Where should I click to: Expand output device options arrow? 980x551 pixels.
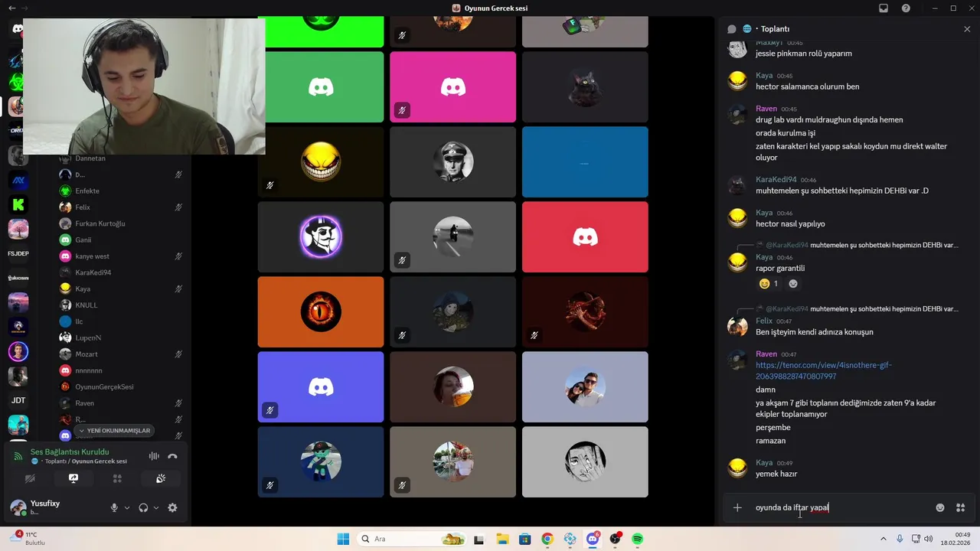(156, 507)
